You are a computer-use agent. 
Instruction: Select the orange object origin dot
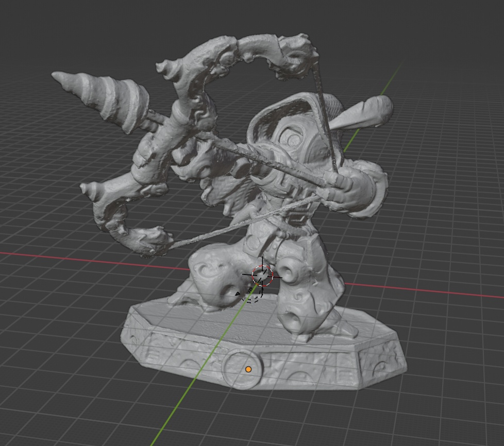248,370
